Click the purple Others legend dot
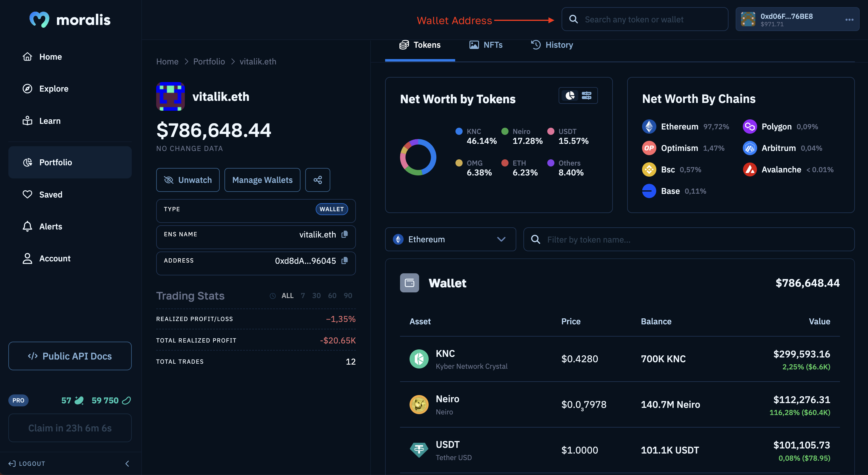The height and width of the screenshot is (475, 868). [x=551, y=163]
